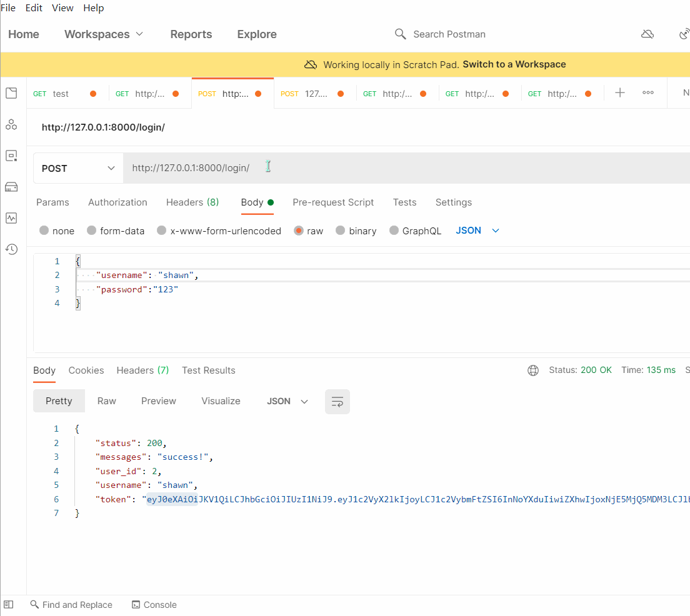Open Monitors icon in left sidebar
This screenshot has width=690, height=616.
pyautogui.click(x=11, y=218)
